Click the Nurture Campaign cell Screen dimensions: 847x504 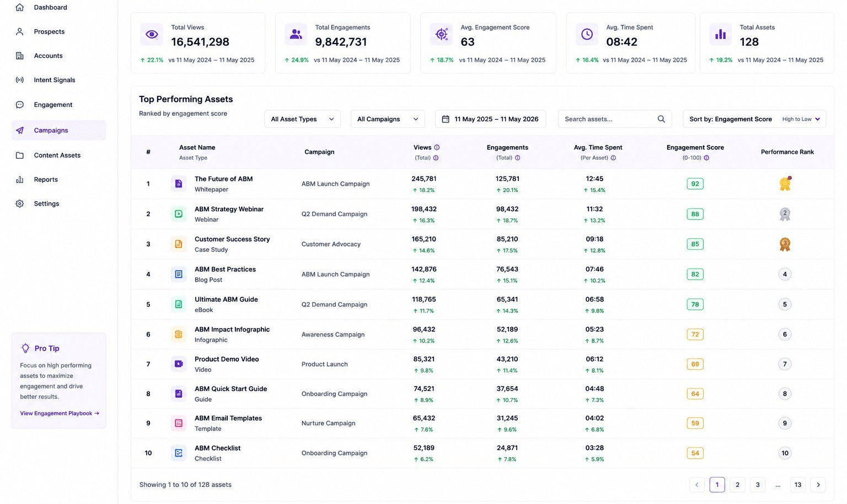click(328, 423)
